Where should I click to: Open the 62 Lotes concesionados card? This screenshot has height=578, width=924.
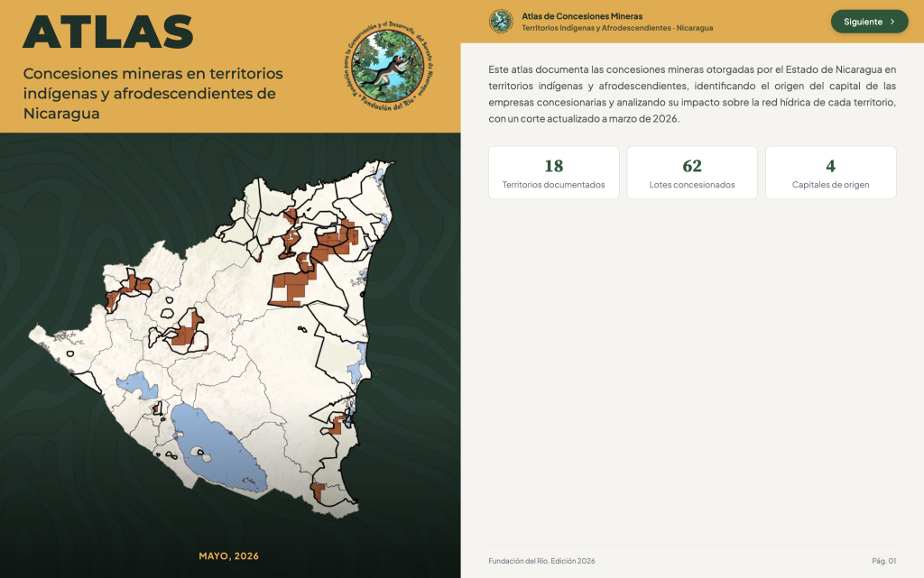692,172
